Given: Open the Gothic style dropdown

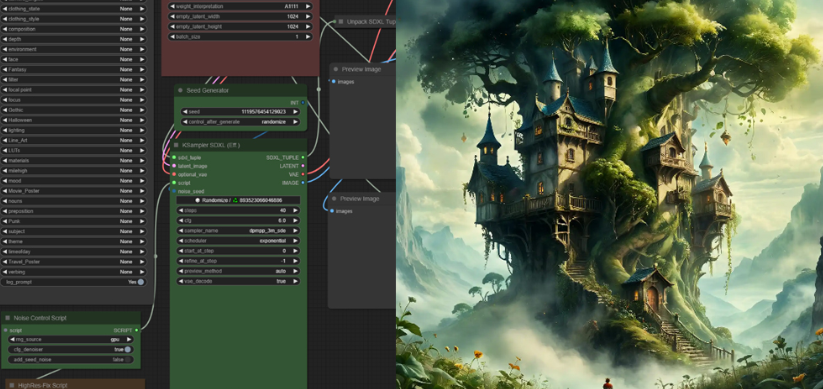Looking at the screenshot, I should 73,110.
